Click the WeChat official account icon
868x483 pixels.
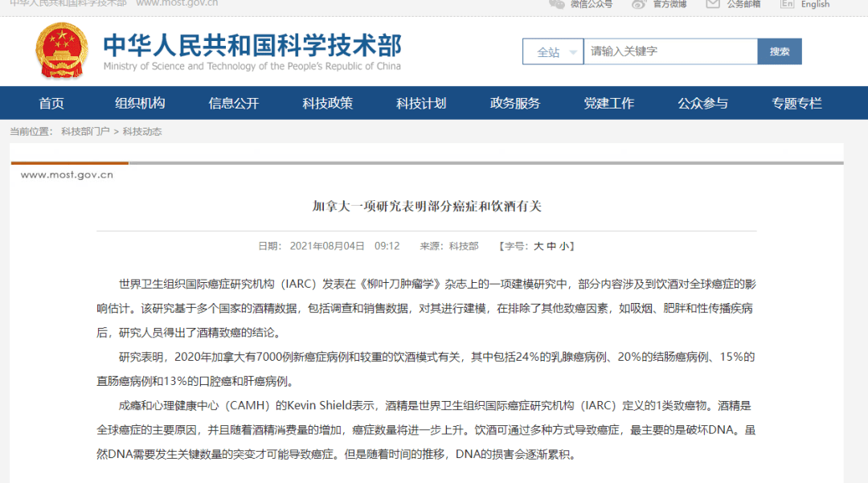pos(556,3)
